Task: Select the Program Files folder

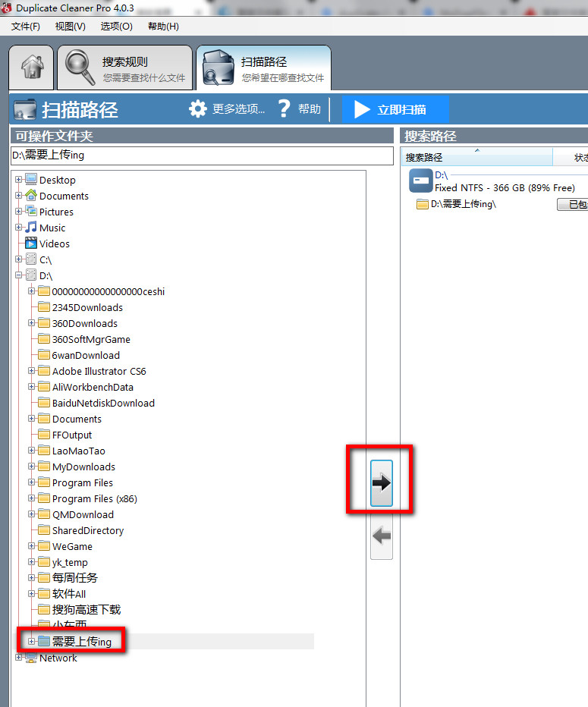Action: tap(83, 483)
